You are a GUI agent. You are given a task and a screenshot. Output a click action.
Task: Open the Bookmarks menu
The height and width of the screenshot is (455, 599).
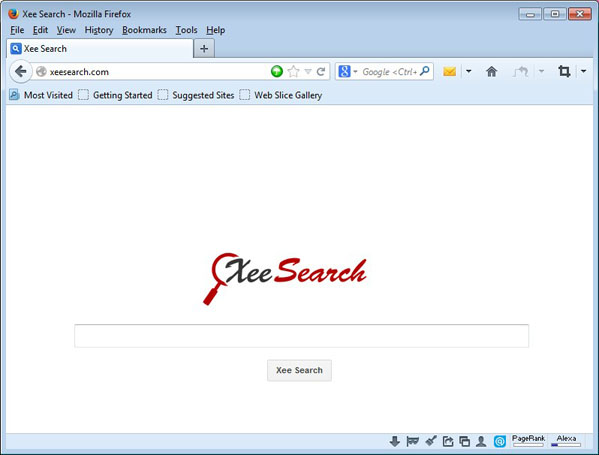[x=144, y=30]
